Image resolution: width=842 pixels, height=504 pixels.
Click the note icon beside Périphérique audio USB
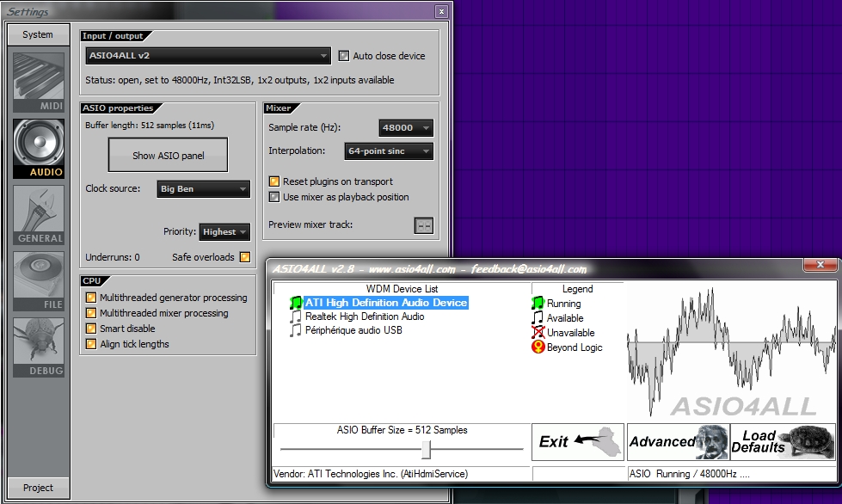pos(295,330)
